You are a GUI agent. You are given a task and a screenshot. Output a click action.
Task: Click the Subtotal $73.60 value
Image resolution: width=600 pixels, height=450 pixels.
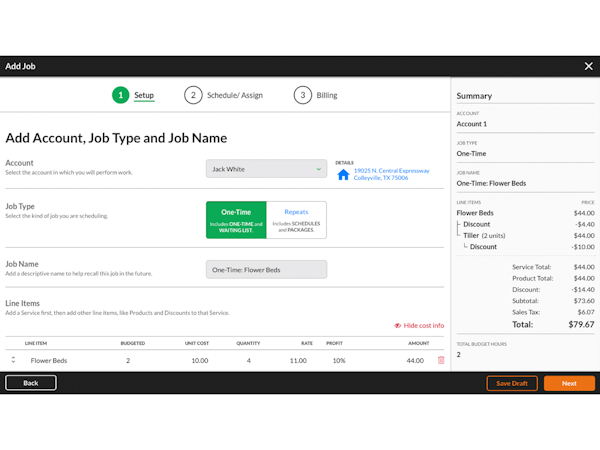584,301
